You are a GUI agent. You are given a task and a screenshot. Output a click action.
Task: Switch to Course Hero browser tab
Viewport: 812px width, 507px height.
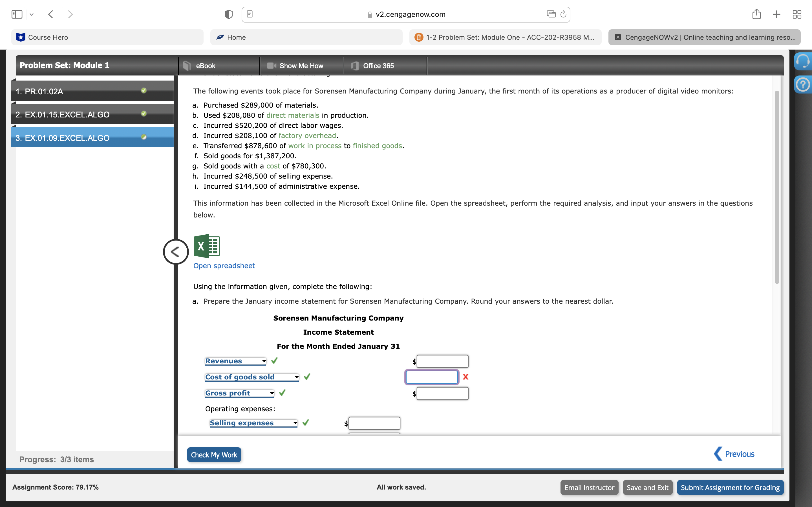[107, 37]
